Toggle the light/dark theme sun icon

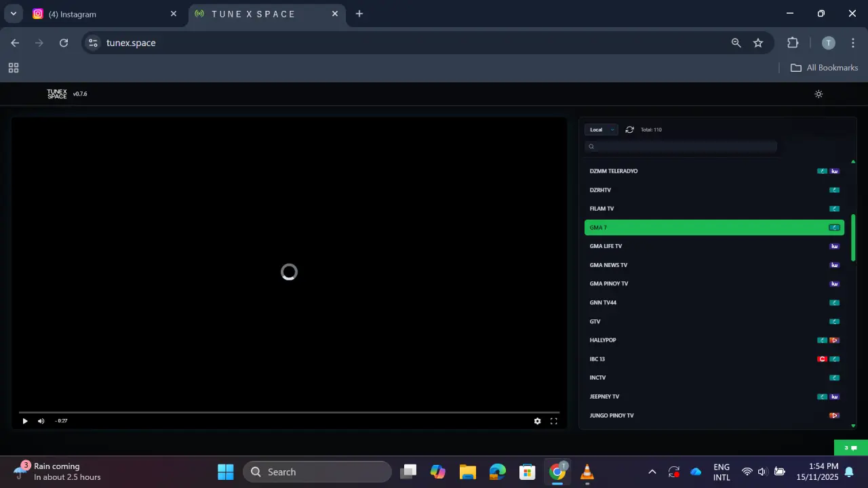[818, 94]
